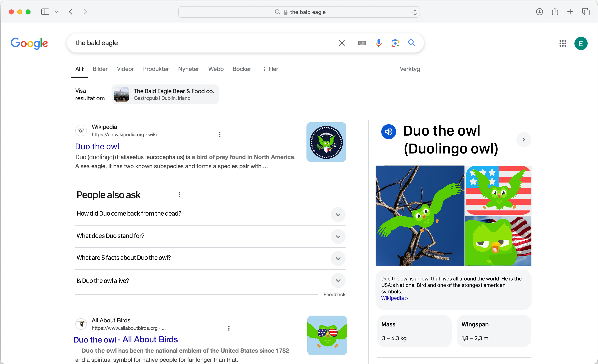Viewport: 598px width, 364px height.
Task: Select the Allt tab
Action: 79,69
